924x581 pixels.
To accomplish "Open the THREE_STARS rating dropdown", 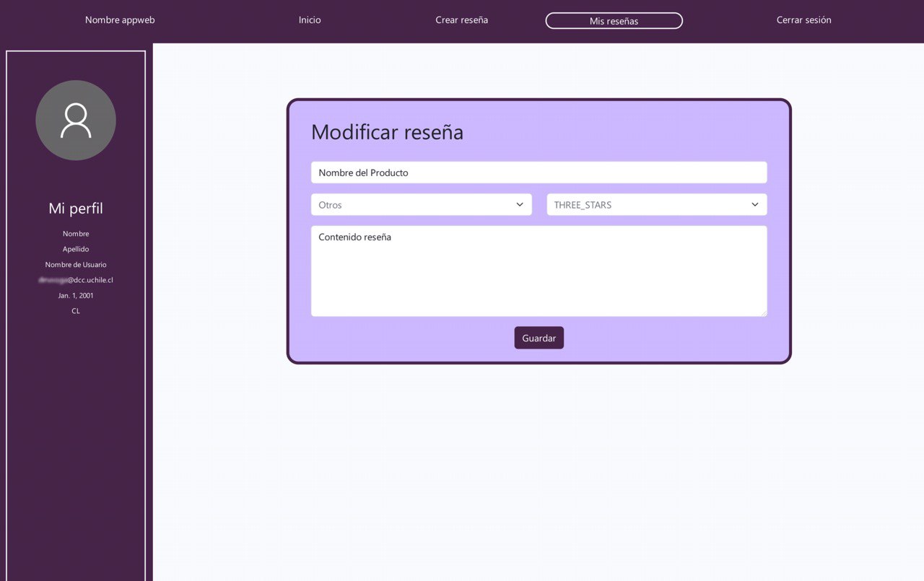I will tap(657, 205).
